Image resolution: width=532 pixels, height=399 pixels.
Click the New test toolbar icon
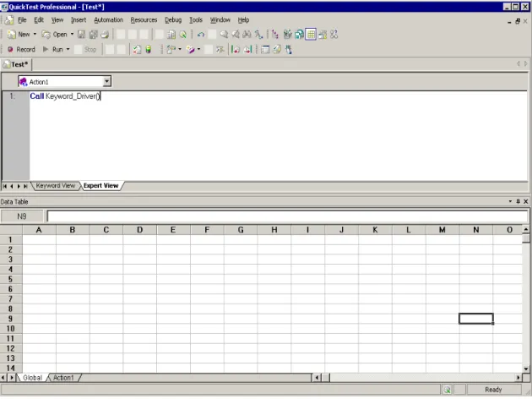click(x=11, y=35)
